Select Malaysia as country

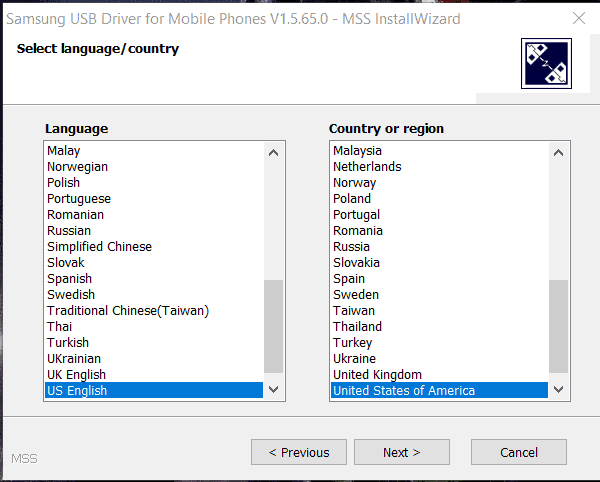point(439,151)
